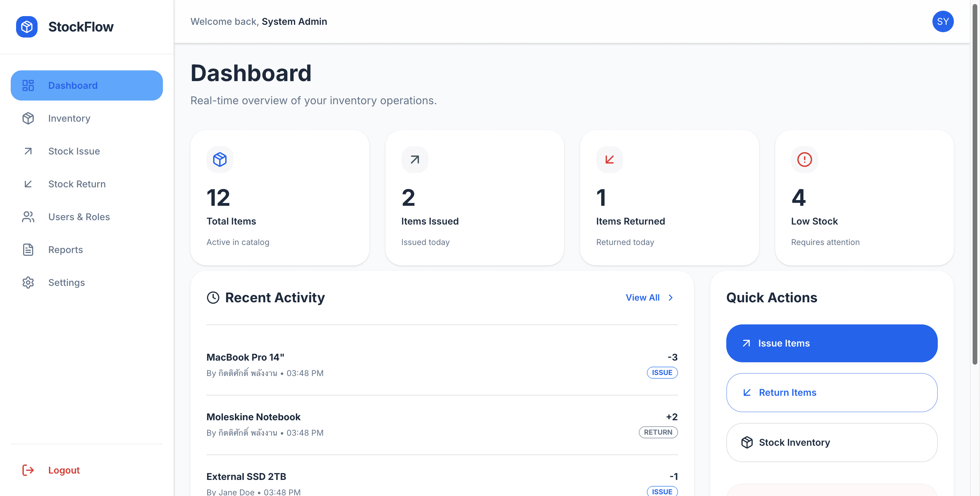Click the SY user avatar
Screen dimensions: 980x496
tap(943, 21)
